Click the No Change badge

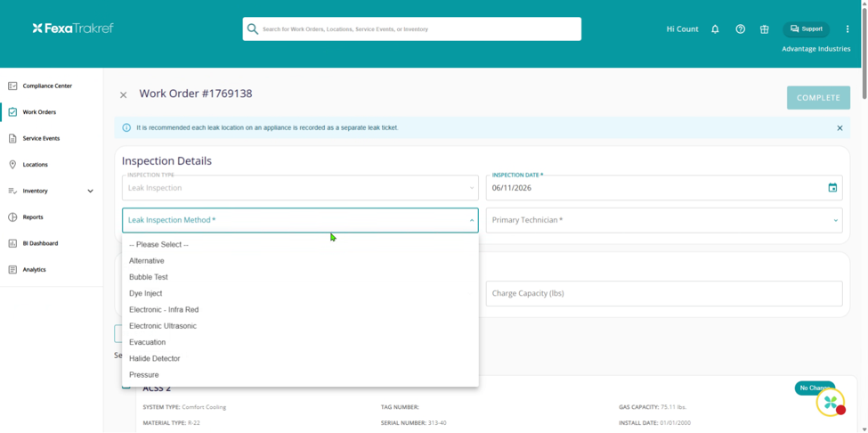(x=815, y=388)
